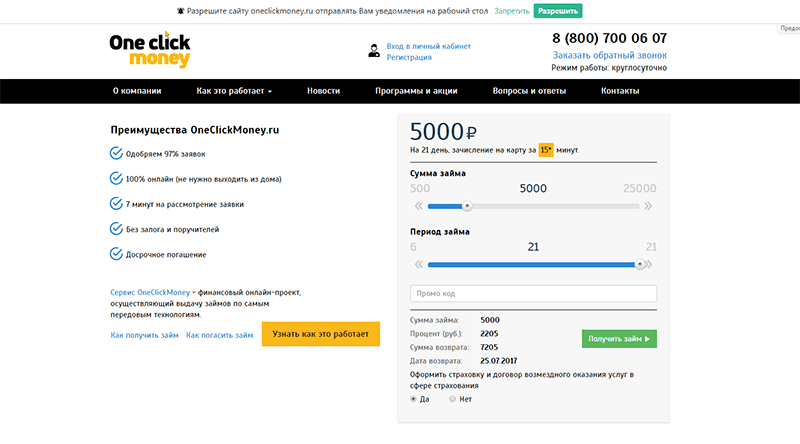Screen dimensions: 800x444
Task: Click the phone number 8 (800) 700 06 07
Action: coord(609,38)
